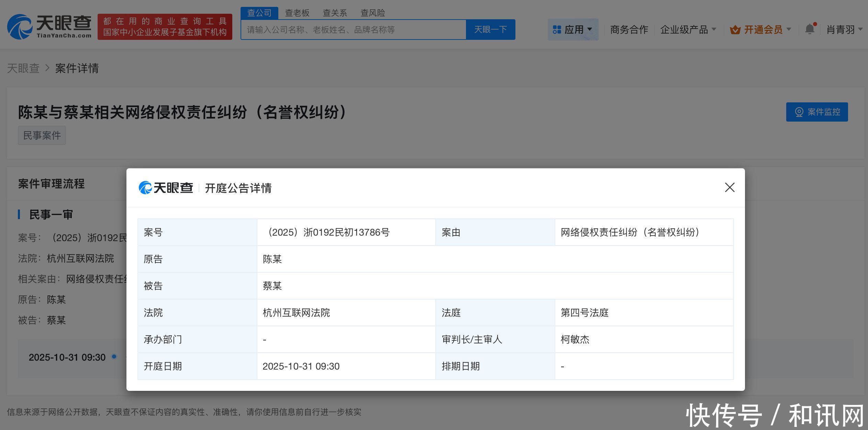Viewport: 868px width, 430px height.
Task: Open the 开通会员 membership menu
Action: (760, 30)
